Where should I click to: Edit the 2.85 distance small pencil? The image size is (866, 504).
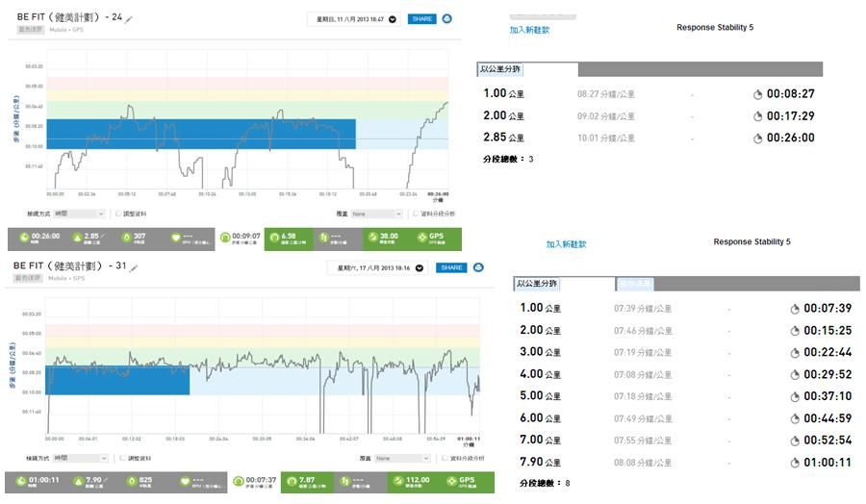103,236
